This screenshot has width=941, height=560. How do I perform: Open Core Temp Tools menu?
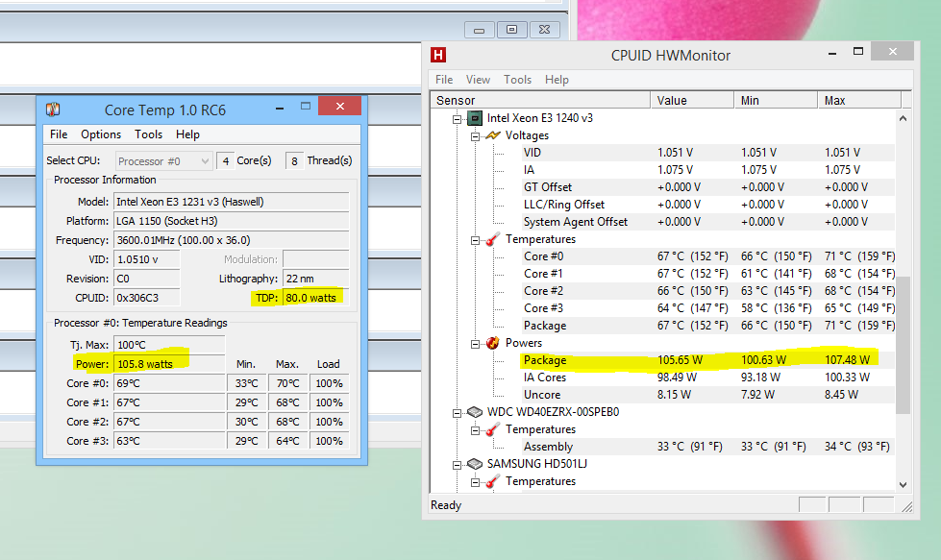click(x=148, y=134)
